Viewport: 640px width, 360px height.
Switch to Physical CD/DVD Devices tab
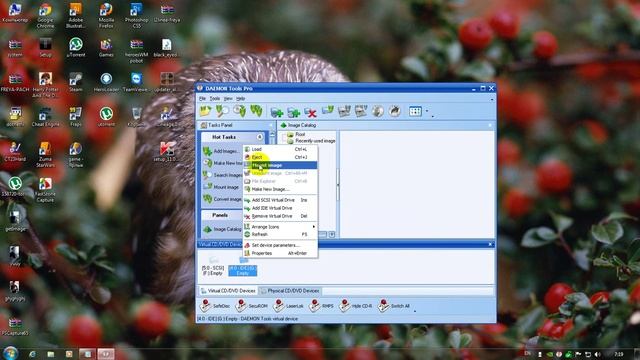coord(290,291)
